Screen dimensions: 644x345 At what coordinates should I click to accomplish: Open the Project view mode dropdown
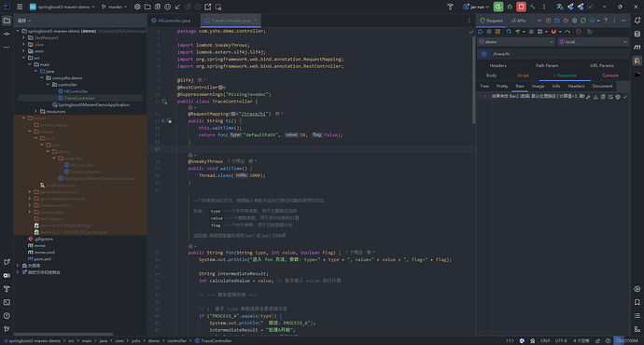pos(24,21)
